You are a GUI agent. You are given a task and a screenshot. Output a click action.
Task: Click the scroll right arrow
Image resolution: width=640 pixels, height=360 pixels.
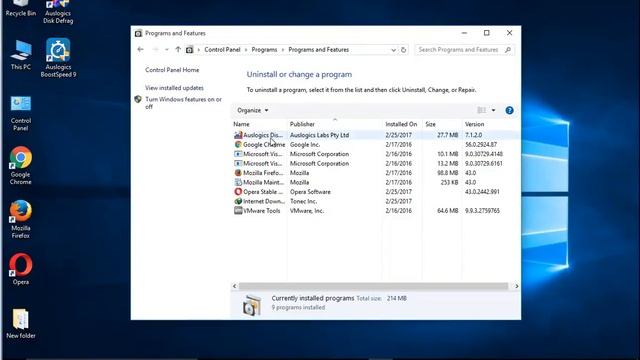516,286
